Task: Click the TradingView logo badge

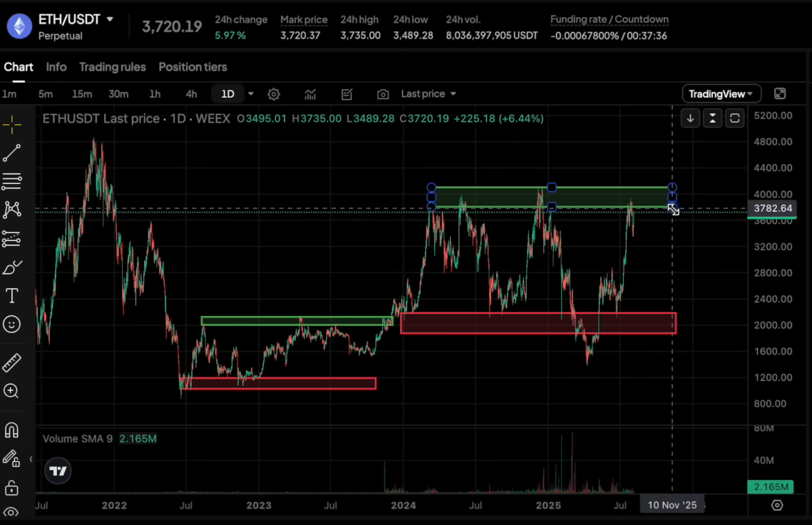Action: (58, 471)
